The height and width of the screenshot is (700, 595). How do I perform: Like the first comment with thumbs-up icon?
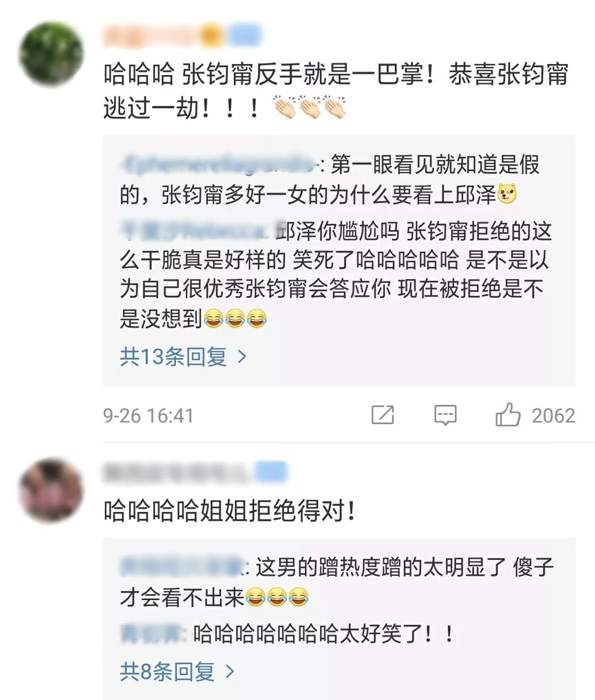pyautogui.click(x=508, y=415)
